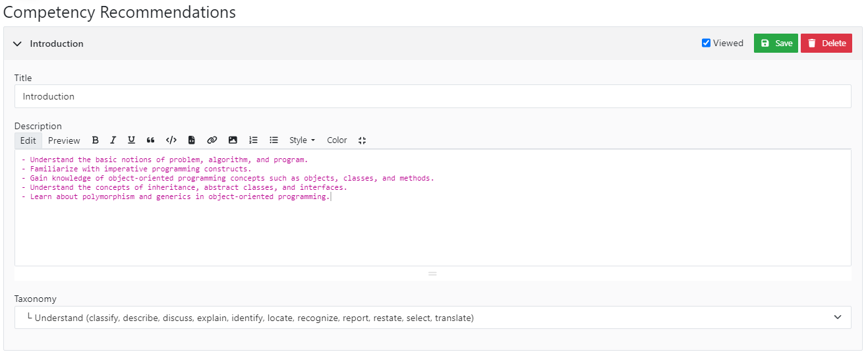868x354 pixels.
Task: Insert an image using picture icon
Action: pos(233,140)
